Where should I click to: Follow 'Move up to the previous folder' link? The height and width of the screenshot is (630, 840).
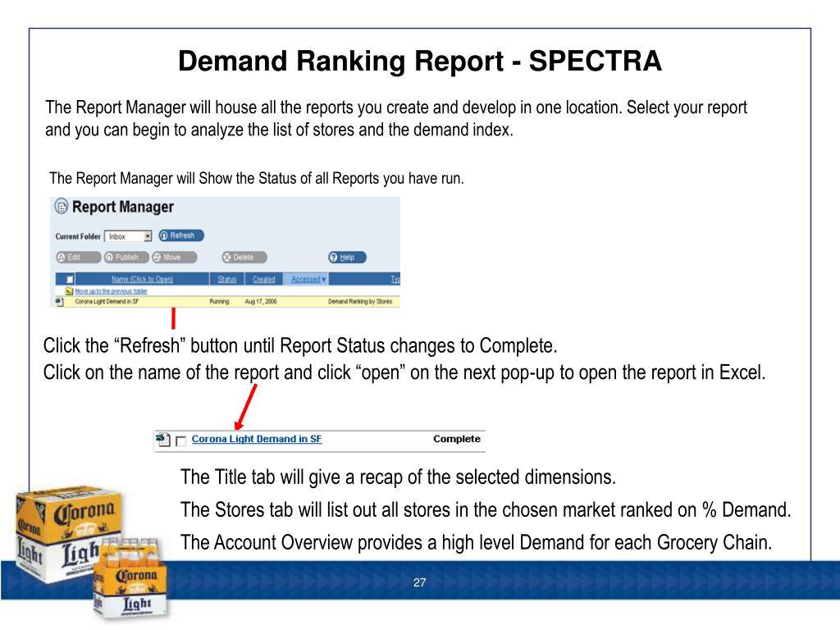coord(111,291)
